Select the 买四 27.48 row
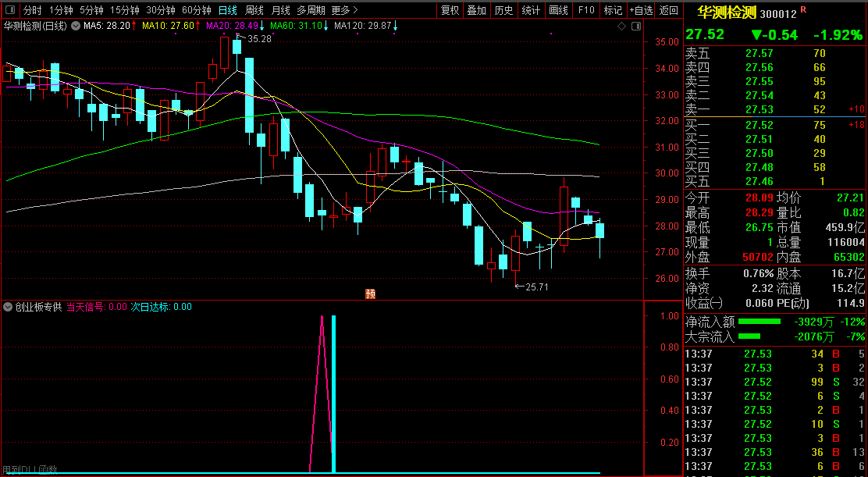This screenshot has height=477, width=868. [x=776, y=167]
